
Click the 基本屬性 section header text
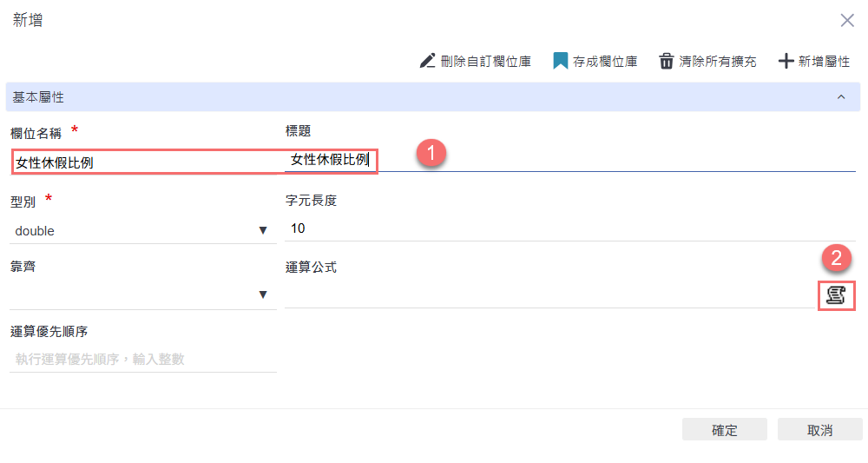(x=38, y=97)
